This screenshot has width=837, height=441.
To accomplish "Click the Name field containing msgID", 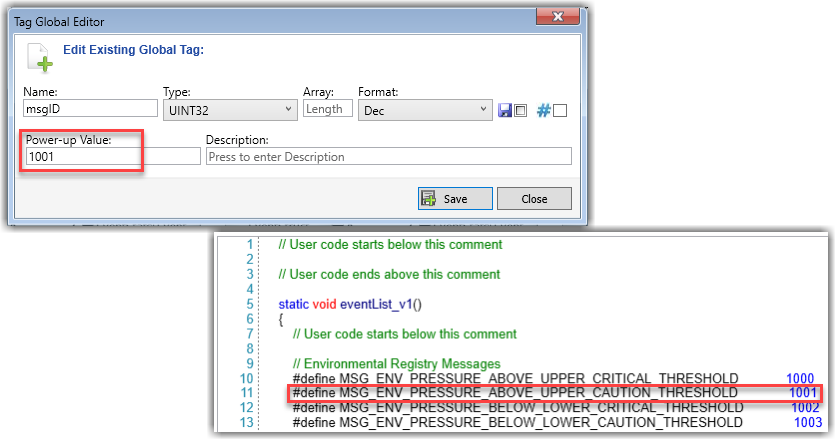I will (x=89, y=110).
